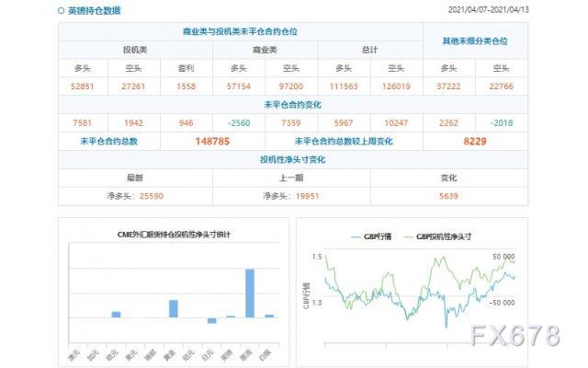The width and height of the screenshot is (588, 368).
Task: Select the total short value 126019
Action: (x=396, y=86)
